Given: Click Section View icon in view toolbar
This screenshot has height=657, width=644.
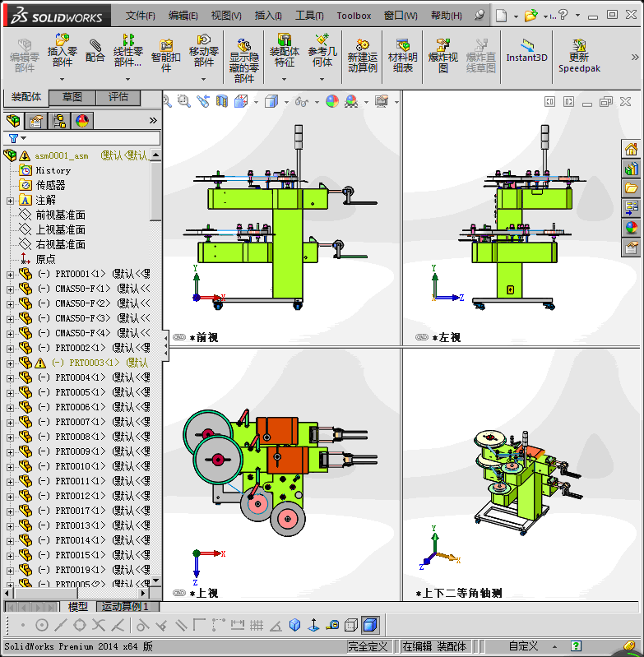Looking at the screenshot, I should tap(222, 101).
